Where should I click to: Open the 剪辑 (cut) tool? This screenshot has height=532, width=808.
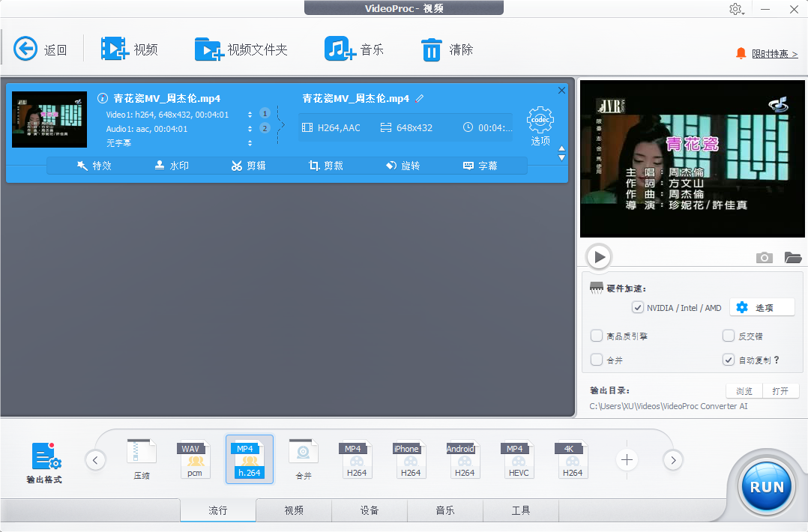point(248,166)
